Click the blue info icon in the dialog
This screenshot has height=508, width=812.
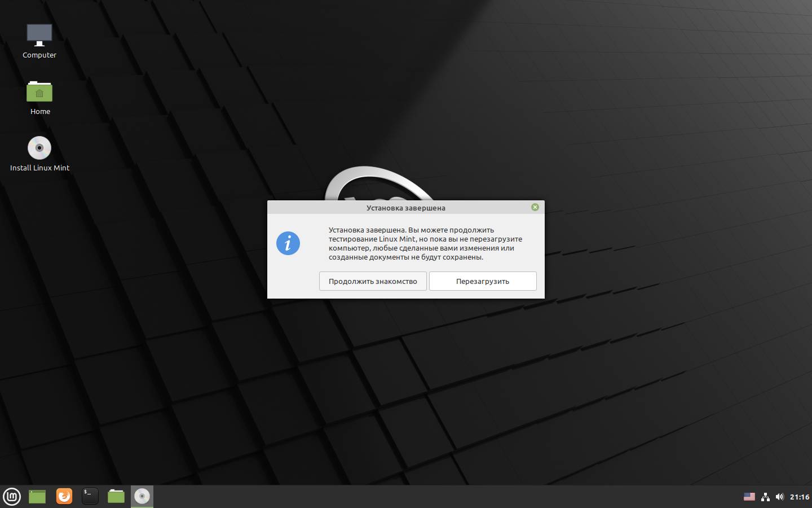click(x=288, y=243)
